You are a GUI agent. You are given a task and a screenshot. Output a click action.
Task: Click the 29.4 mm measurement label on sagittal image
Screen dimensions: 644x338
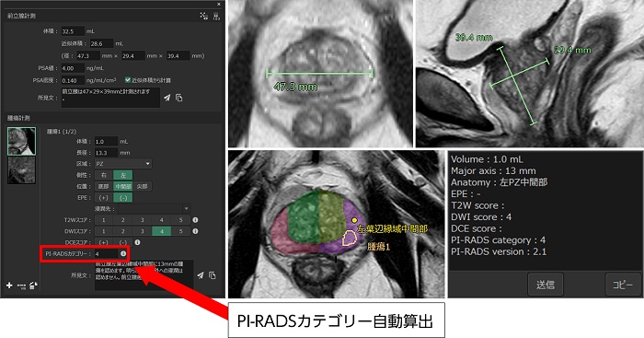(x=572, y=50)
